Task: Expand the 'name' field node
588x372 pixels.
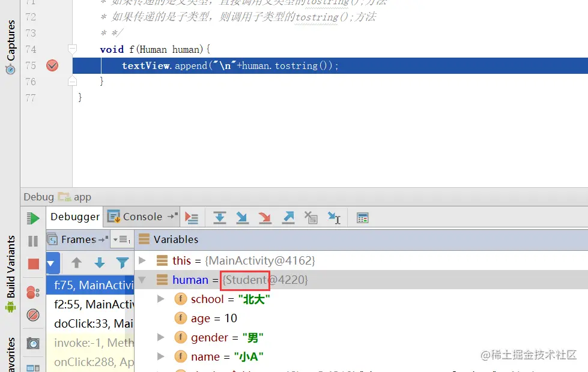Action: click(160, 356)
